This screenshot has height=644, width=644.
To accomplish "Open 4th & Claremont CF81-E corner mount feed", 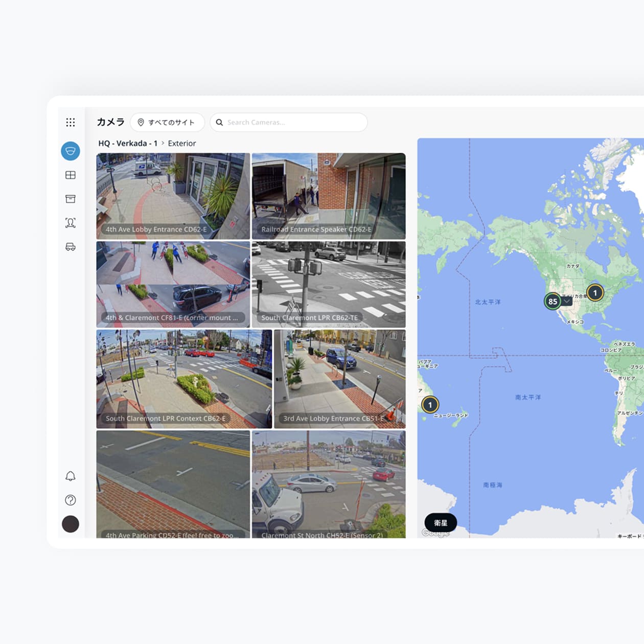I will tap(173, 285).
